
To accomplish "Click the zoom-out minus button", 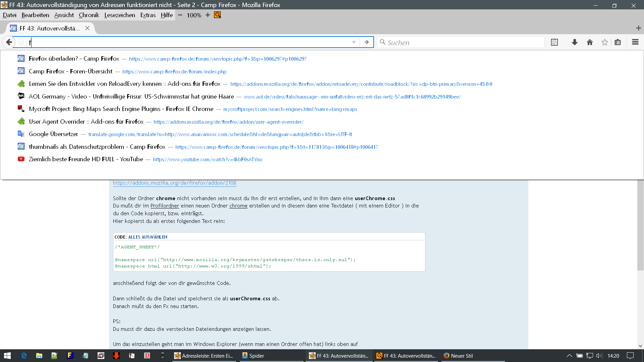I will (x=180, y=15).
